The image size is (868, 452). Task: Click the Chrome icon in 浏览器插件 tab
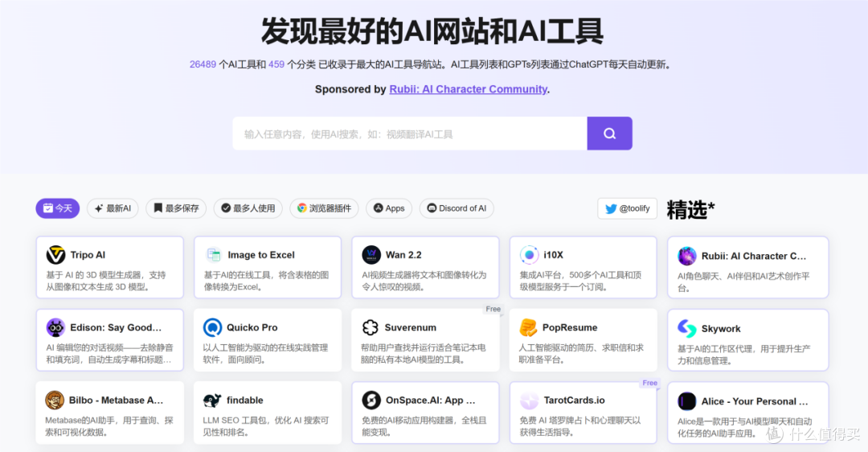301,208
